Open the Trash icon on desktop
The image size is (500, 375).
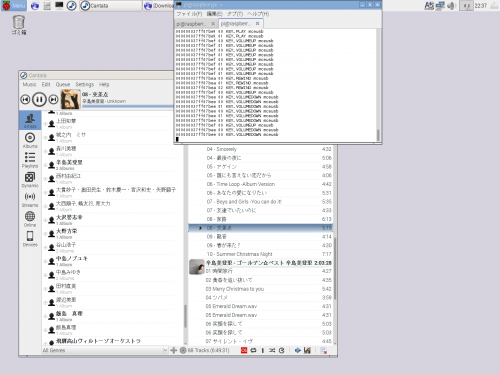point(19,25)
